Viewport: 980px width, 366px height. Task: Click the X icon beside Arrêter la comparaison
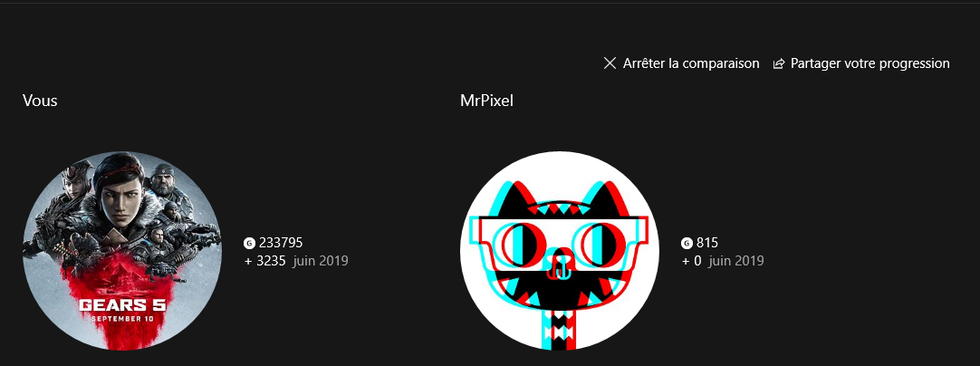[x=610, y=63]
